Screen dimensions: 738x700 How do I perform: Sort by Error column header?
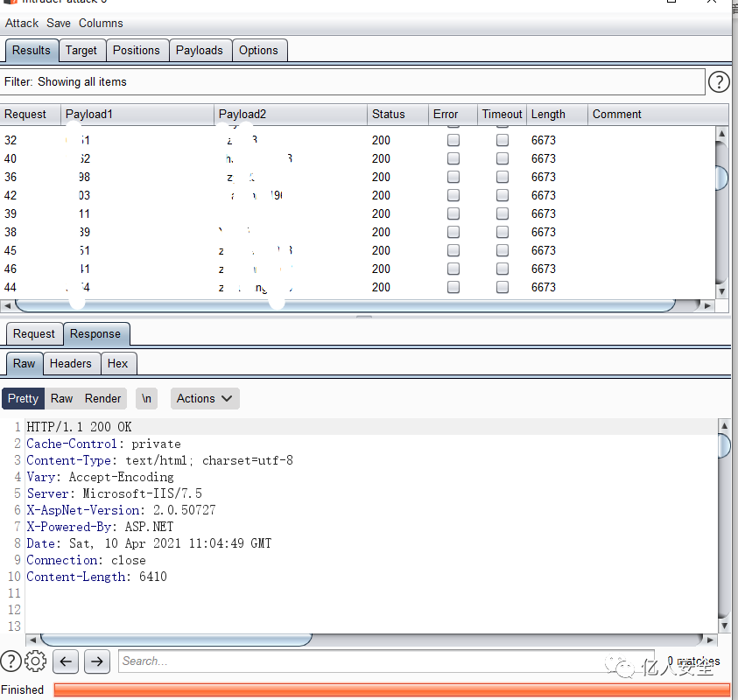pyautogui.click(x=453, y=115)
